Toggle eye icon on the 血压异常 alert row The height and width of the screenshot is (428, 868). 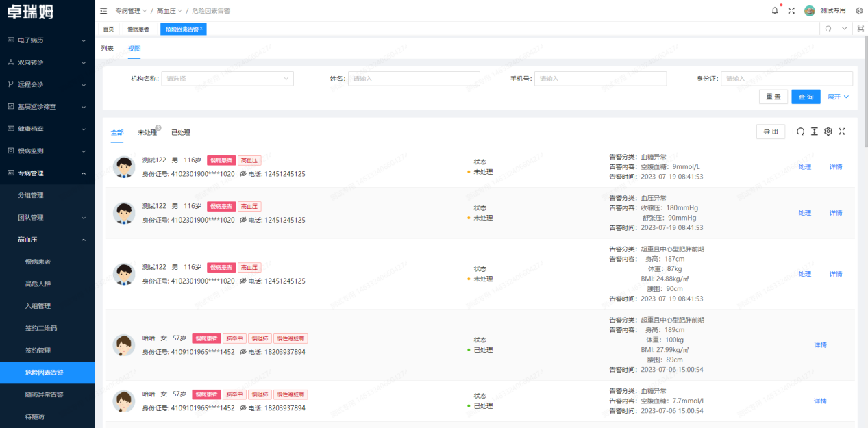(x=243, y=220)
